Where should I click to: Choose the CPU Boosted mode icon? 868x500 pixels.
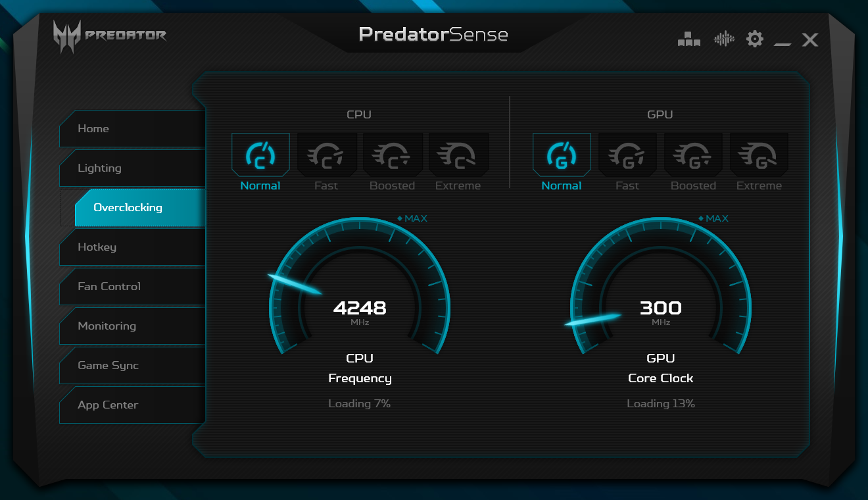tap(393, 155)
